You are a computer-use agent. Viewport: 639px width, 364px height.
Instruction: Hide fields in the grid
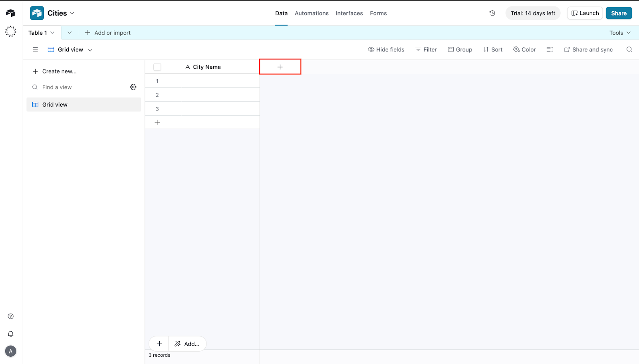(x=386, y=49)
